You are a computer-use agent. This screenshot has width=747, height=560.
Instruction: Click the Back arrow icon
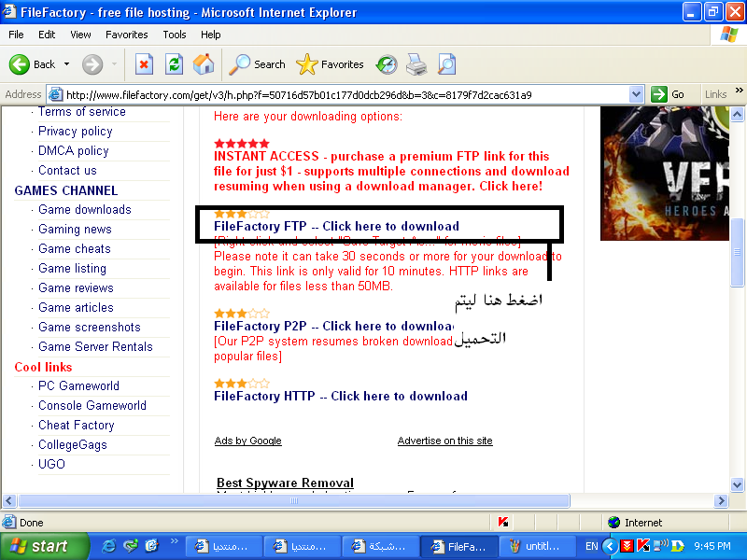tap(20, 64)
